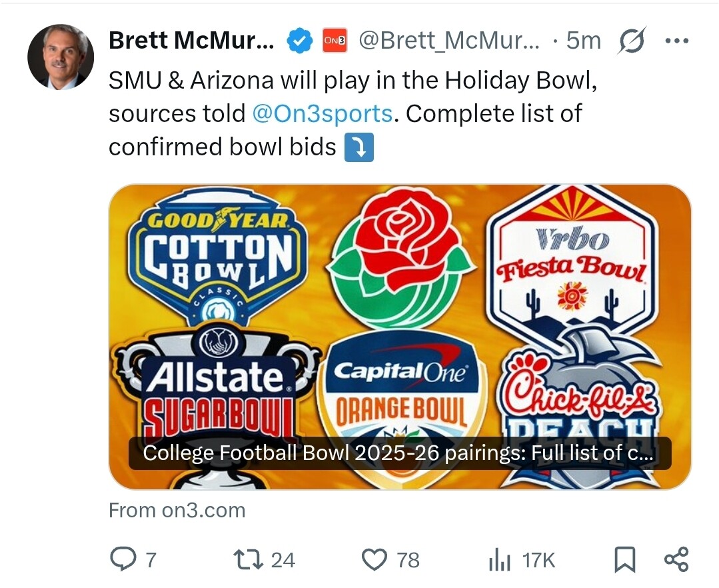Open the share icon on the tweet
This screenshot has height=588, width=719.
676,559
